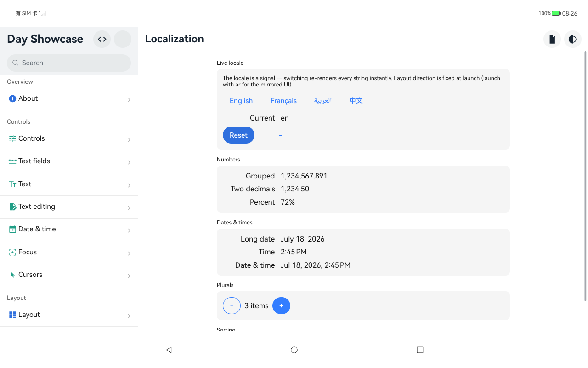This screenshot has width=588, height=368.
Task: Focus the Search input field
Action: [69, 63]
